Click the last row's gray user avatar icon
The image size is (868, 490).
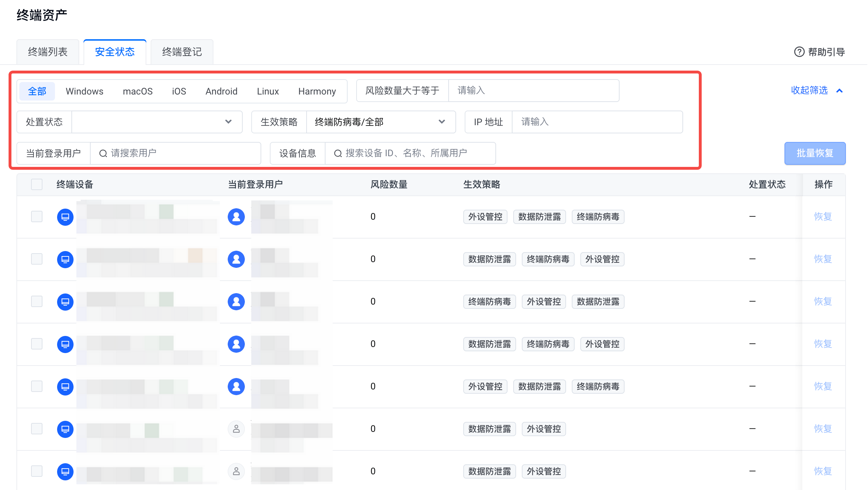[x=236, y=471]
